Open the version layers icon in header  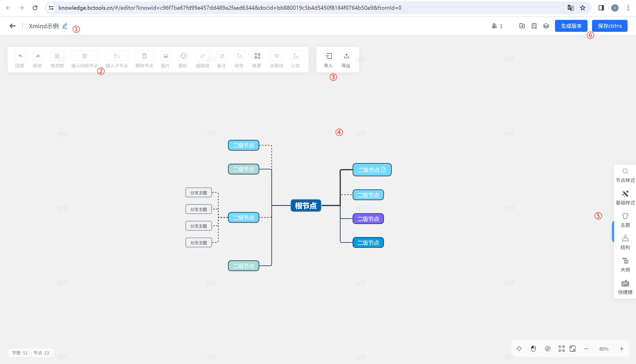tap(546, 26)
